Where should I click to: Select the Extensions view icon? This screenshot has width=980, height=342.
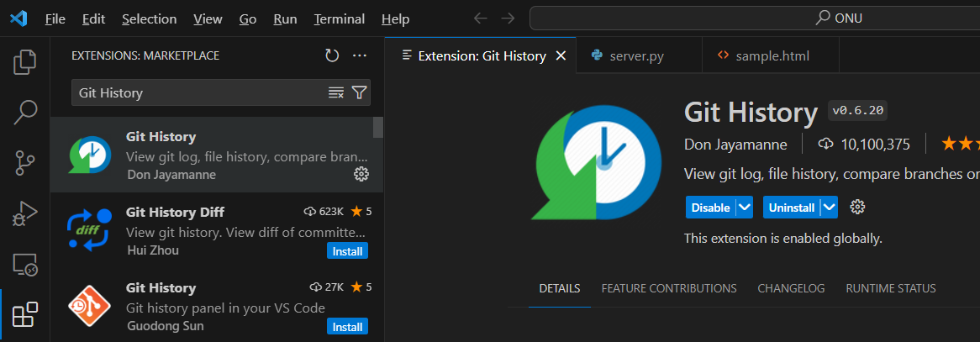click(25, 314)
